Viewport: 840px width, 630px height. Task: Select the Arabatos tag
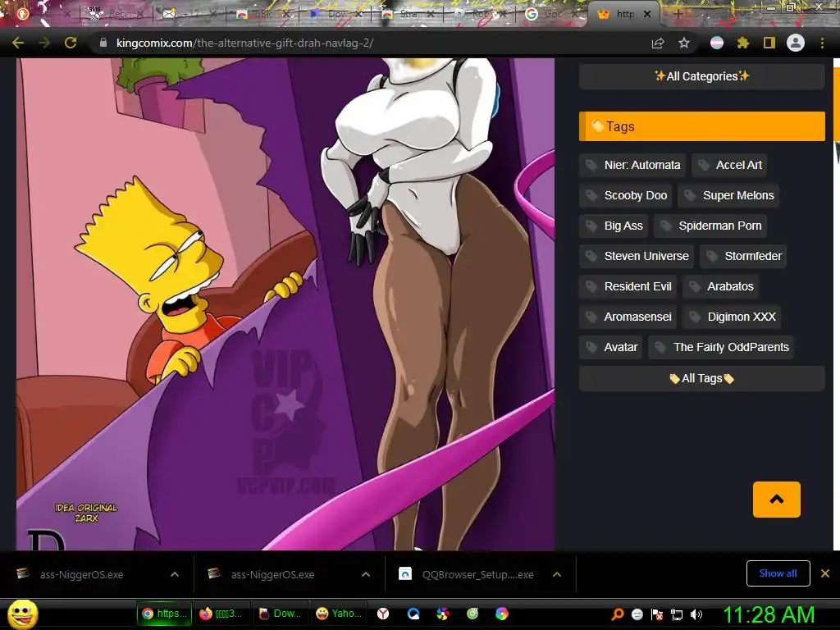pyautogui.click(x=720, y=286)
